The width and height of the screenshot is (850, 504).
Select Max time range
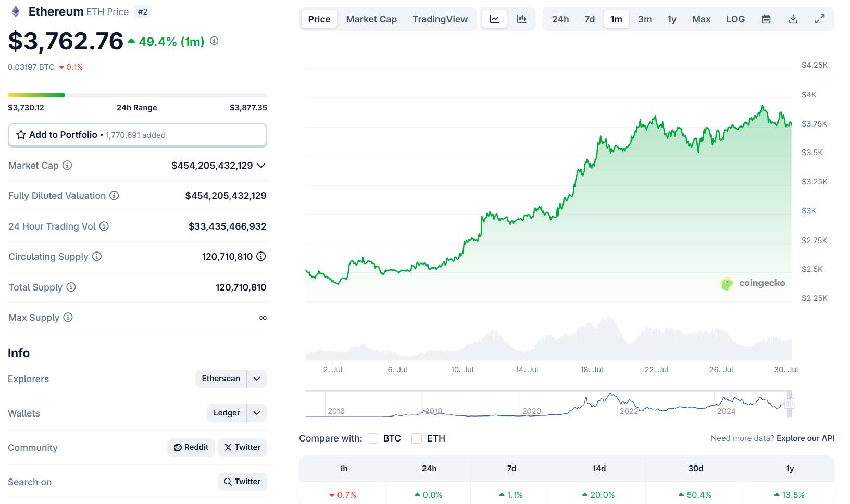click(702, 19)
